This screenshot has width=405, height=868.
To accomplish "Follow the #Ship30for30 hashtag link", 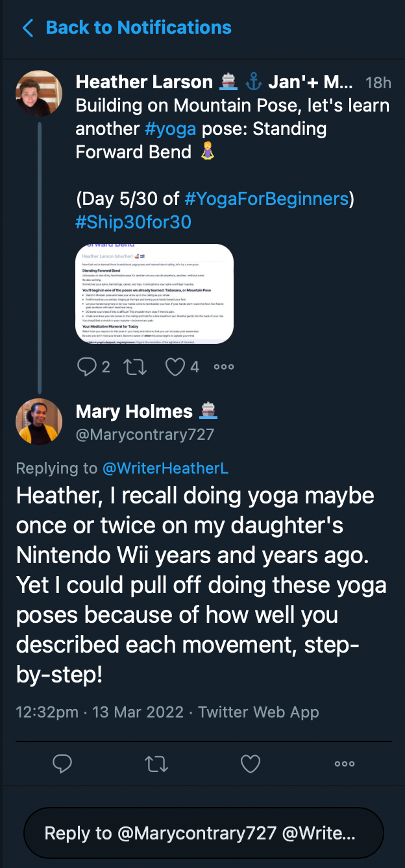I will click(x=134, y=222).
